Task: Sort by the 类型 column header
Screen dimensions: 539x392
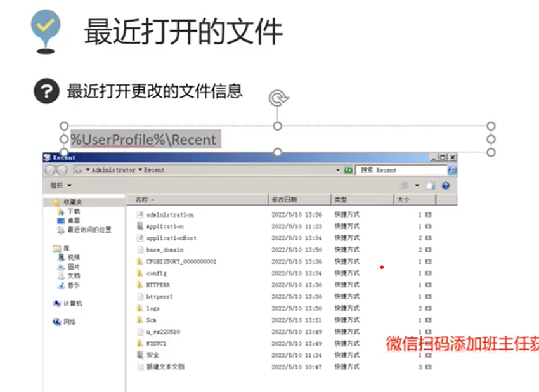Action: coord(362,200)
